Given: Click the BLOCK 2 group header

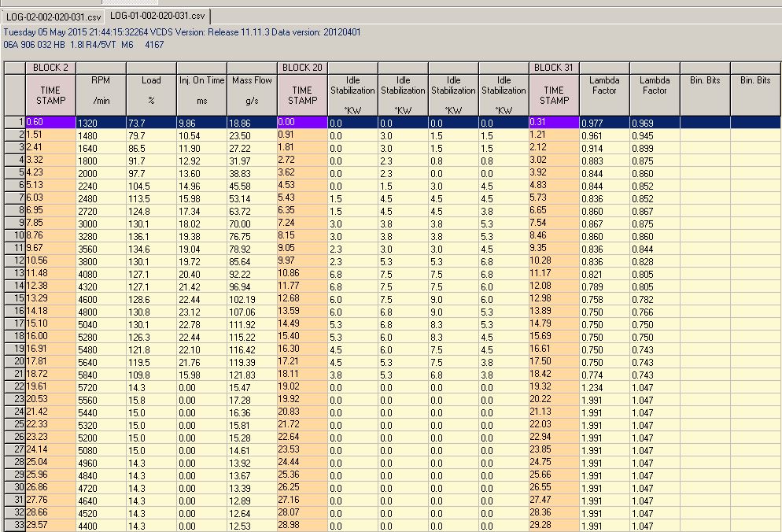Looking at the screenshot, I should click(x=50, y=68).
